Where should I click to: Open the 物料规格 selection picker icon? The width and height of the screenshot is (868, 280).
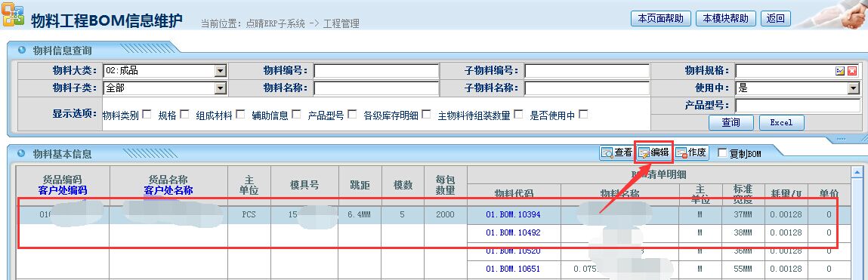(x=840, y=71)
